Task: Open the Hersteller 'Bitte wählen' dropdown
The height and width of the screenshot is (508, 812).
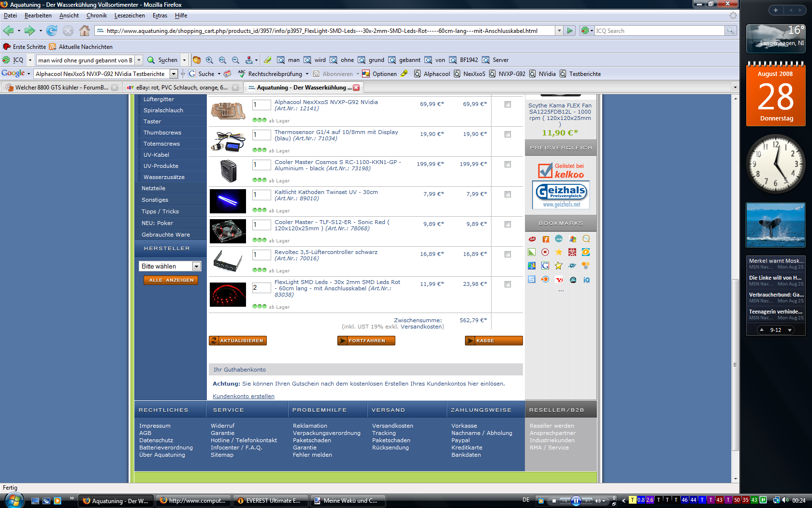Action: [x=170, y=266]
